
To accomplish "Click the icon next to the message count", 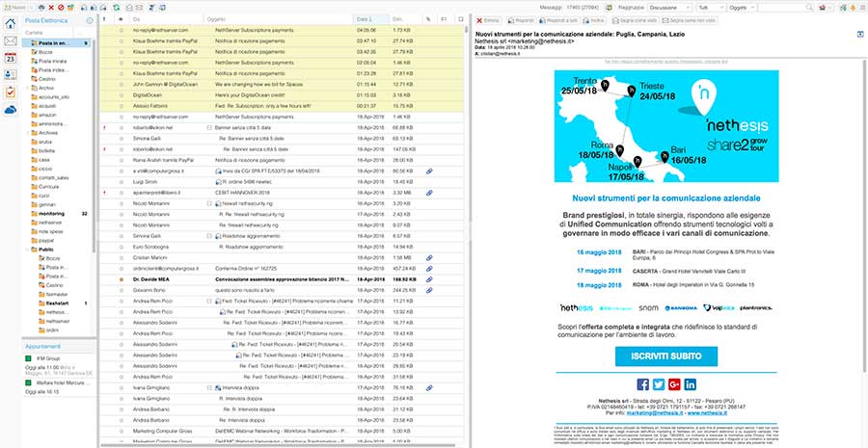I will coord(609,8).
